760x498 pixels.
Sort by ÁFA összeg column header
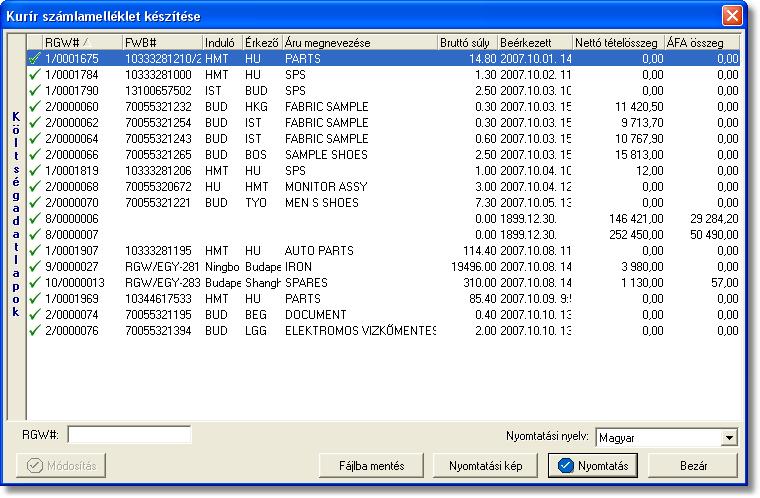702,43
